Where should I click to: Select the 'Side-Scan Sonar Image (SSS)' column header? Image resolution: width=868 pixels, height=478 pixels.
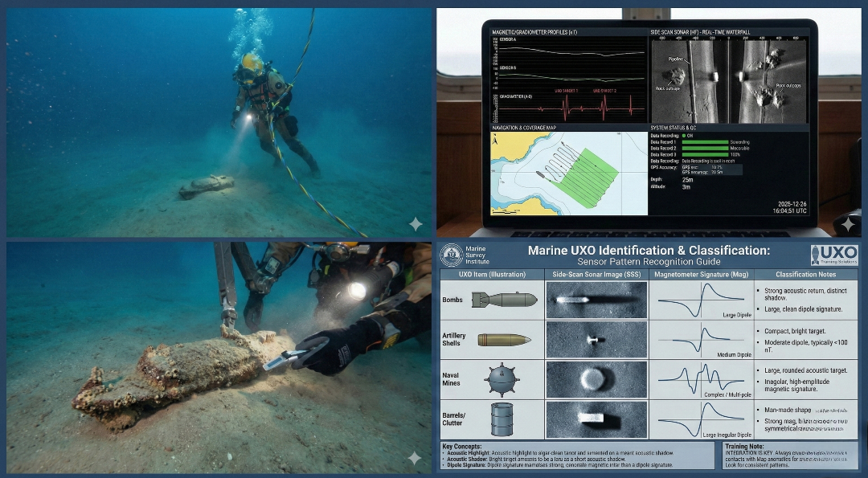coord(596,275)
